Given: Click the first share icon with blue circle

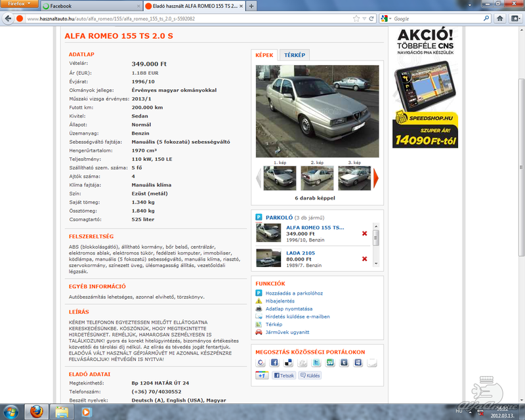Looking at the screenshot, I should pyautogui.click(x=260, y=362).
